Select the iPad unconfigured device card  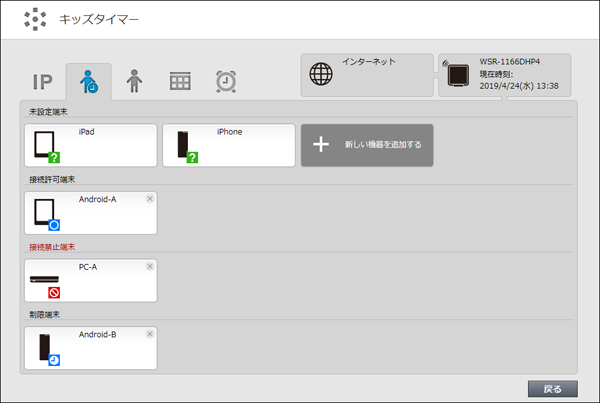91,145
